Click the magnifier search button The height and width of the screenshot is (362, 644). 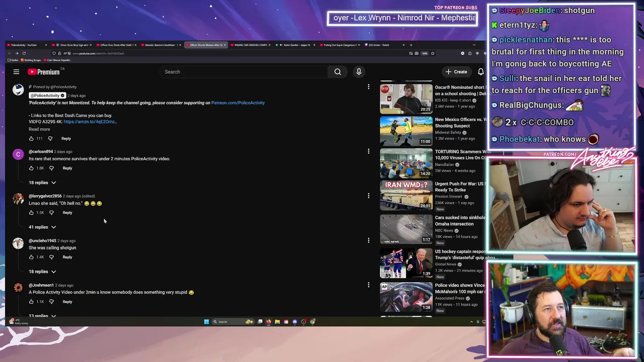coord(338,72)
